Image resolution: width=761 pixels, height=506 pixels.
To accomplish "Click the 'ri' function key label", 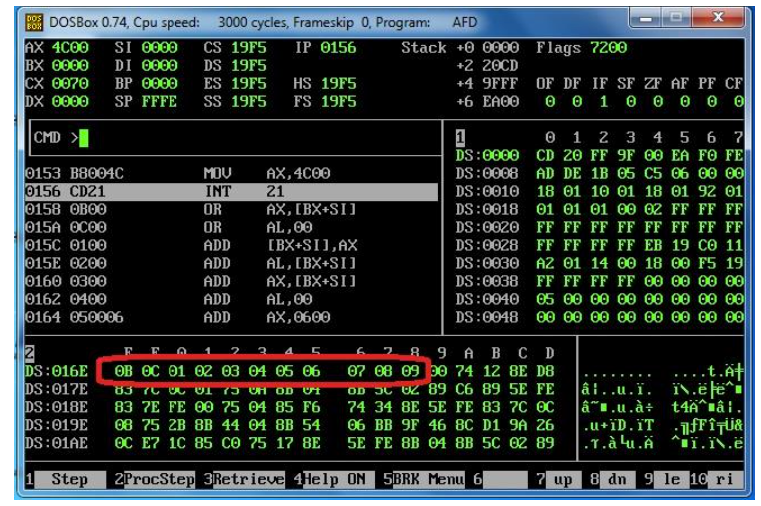I will [726, 479].
